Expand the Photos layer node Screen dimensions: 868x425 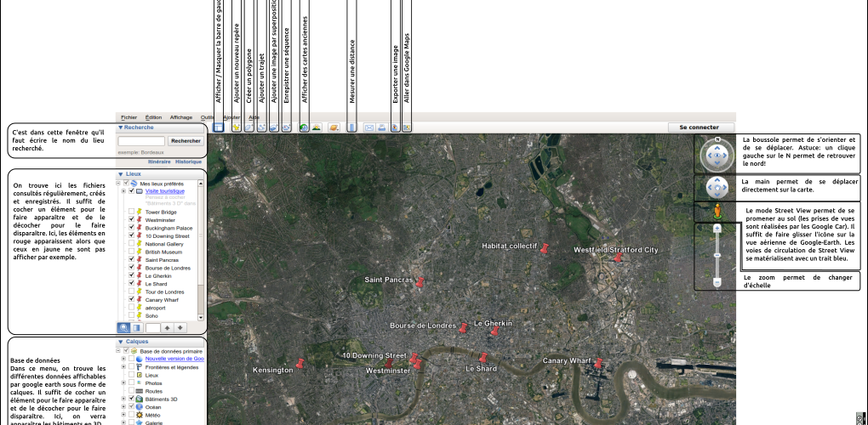click(x=123, y=383)
